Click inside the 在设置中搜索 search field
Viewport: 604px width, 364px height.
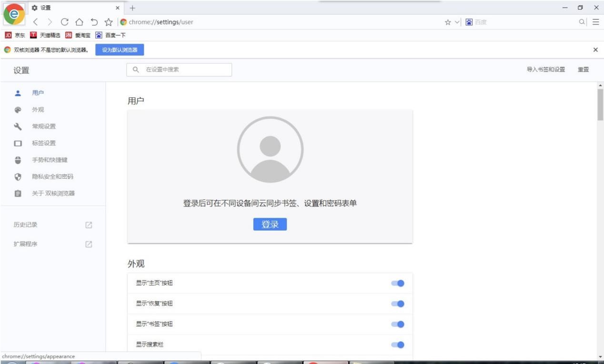pyautogui.click(x=180, y=70)
